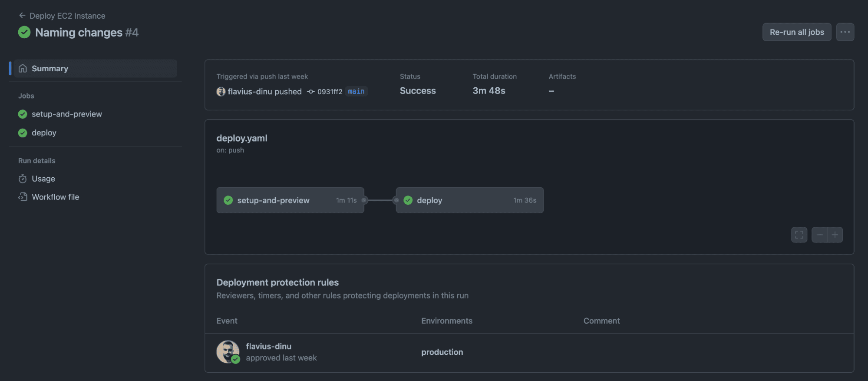
Task: Click Re-run all jobs button
Action: pyautogui.click(x=797, y=32)
